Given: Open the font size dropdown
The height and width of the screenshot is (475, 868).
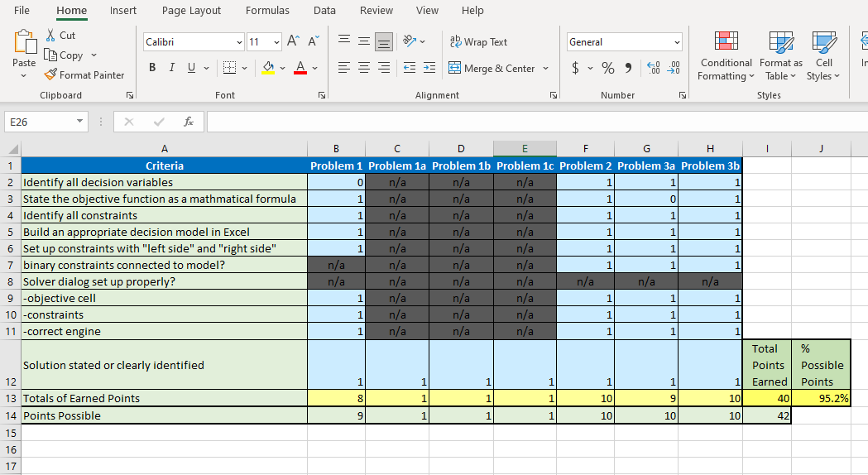Looking at the screenshot, I should [276, 42].
